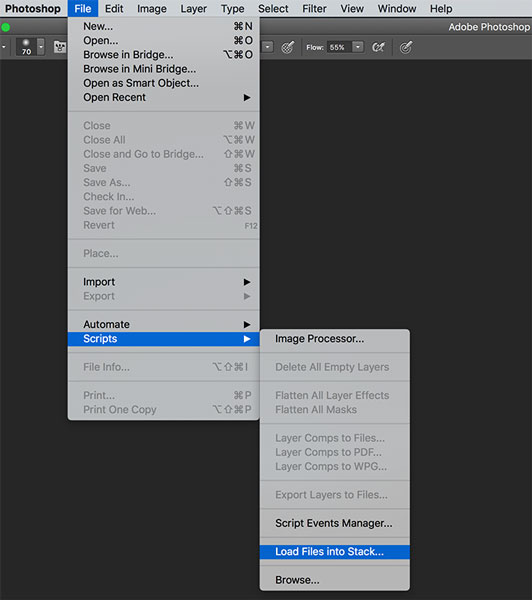Expand the Automate submenu
This screenshot has width=532, height=600.
pyautogui.click(x=164, y=324)
